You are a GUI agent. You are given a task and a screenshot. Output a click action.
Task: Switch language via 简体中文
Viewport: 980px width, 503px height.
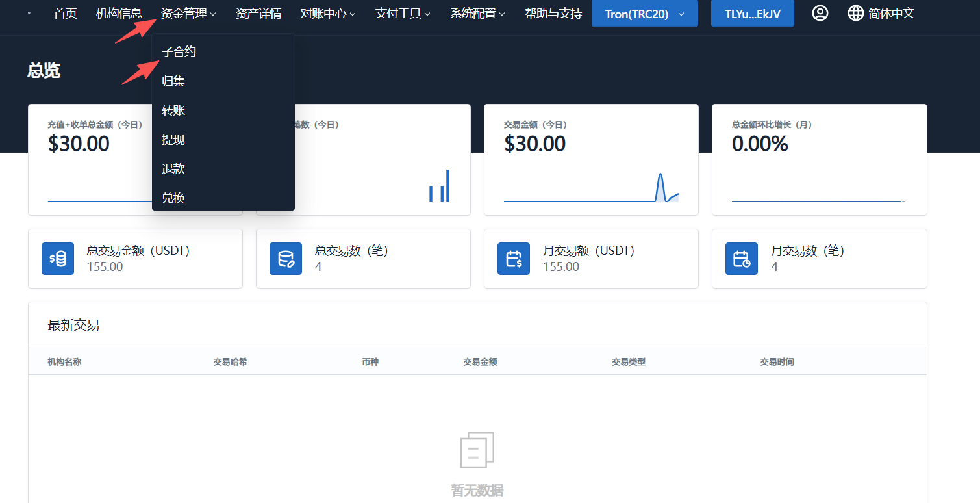coord(892,14)
